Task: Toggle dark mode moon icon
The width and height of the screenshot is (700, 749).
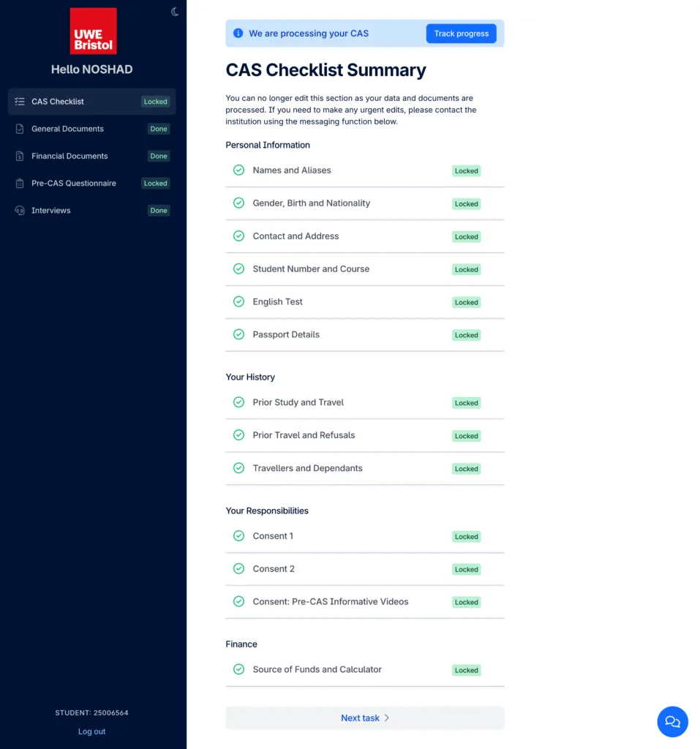Action: (175, 12)
